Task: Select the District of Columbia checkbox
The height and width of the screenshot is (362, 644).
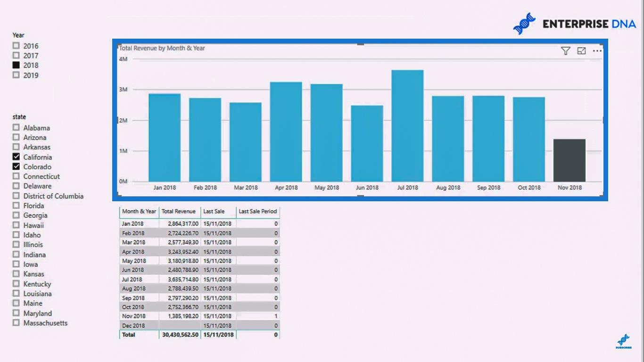Action: pyautogui.click(x=17, y=196)
